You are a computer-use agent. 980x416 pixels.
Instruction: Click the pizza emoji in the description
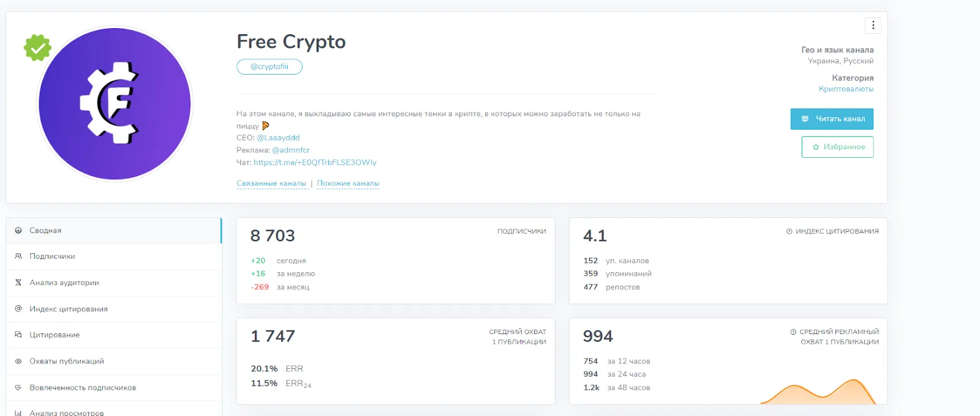(x=265, y=125)
